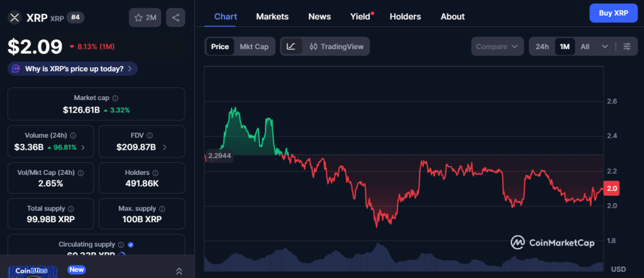
Task: Click the 3.32% market cap change indicator
Action: [x=116, y=110]
